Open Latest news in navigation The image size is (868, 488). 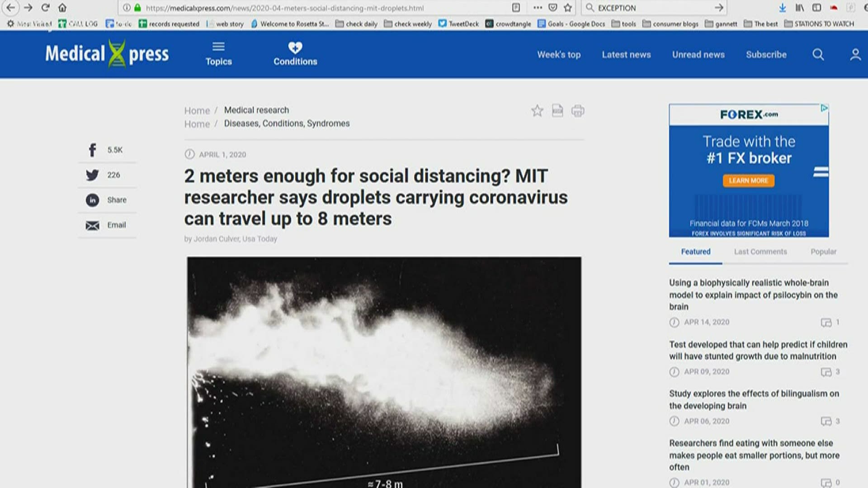626,55
